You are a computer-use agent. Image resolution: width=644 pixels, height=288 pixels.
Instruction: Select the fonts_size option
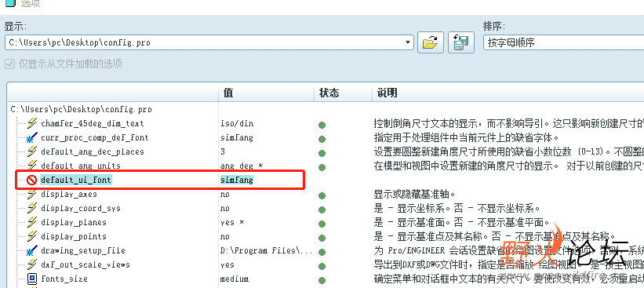click(64, 279)
